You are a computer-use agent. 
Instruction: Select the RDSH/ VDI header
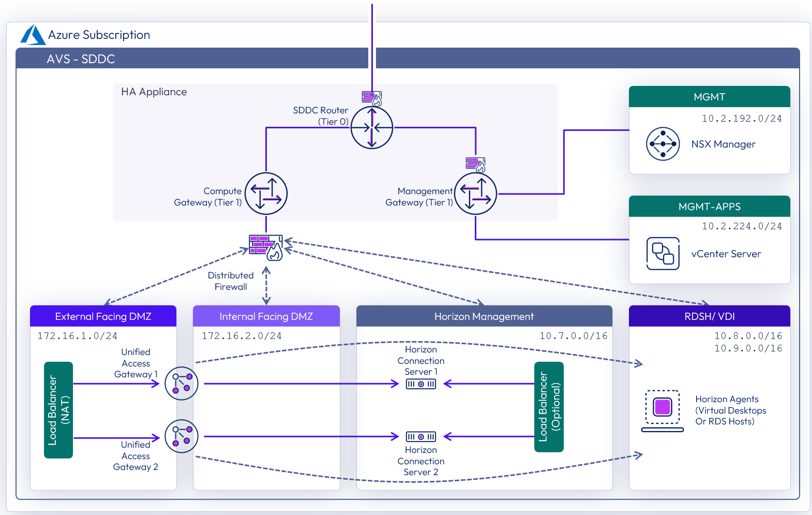[709, 316]
